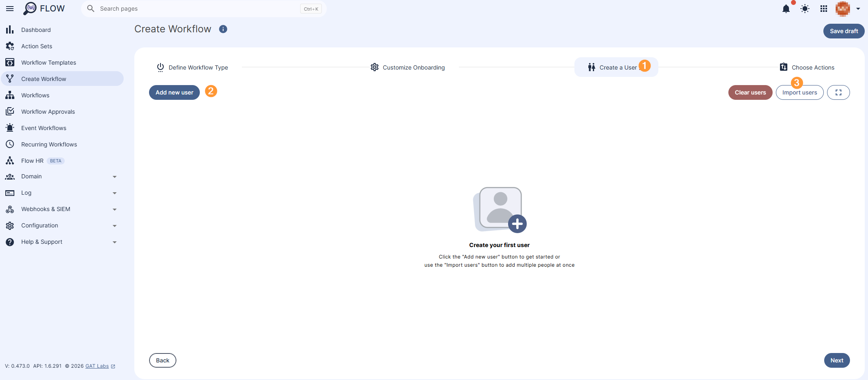Click the Log icon
Screen dimensions: 868x380
pos(10,193)
